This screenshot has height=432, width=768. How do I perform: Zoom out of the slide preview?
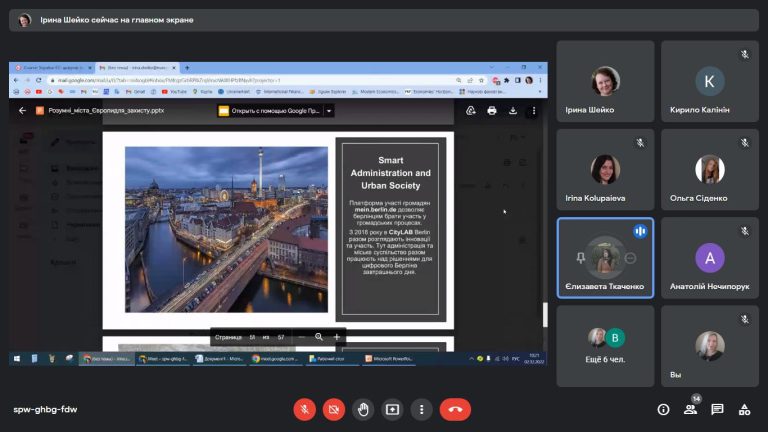point(301,337)
